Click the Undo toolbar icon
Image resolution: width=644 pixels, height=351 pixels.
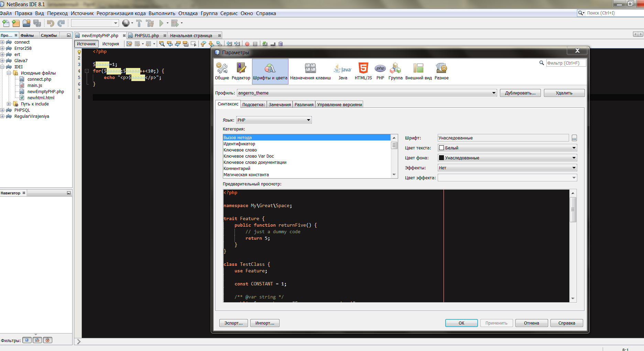51,23
